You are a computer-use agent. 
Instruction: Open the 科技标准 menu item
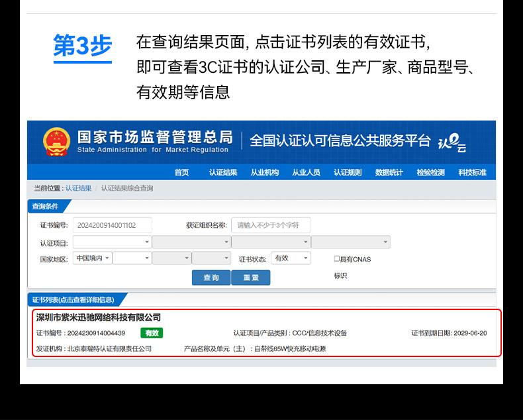tap(472, 172)
